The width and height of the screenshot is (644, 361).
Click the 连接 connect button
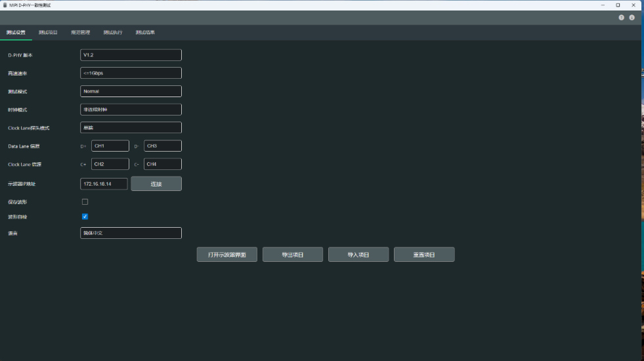[156, 184]
